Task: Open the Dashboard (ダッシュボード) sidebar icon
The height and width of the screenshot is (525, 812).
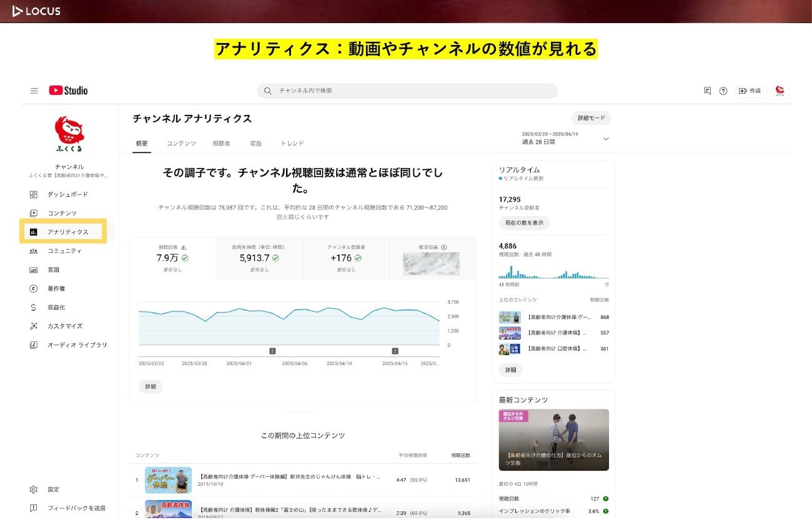Action: tap(34, 195)
